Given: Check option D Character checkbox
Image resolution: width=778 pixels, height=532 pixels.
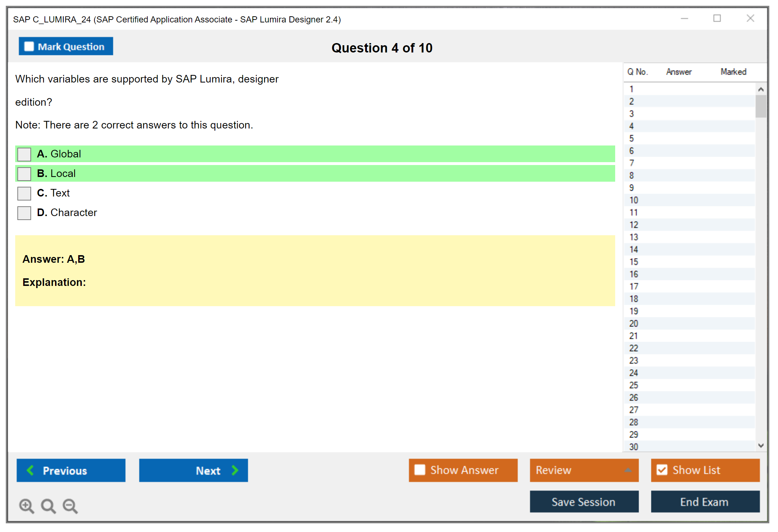Looking at the screenshot, I should click(x=24, y=213).
